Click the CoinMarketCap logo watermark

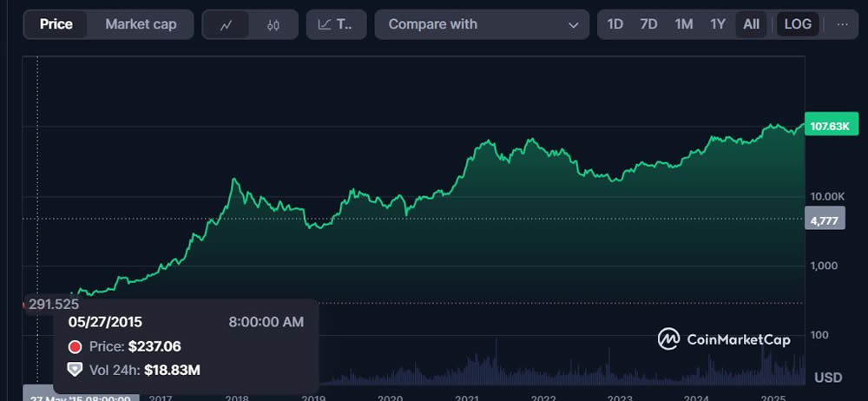724,339
